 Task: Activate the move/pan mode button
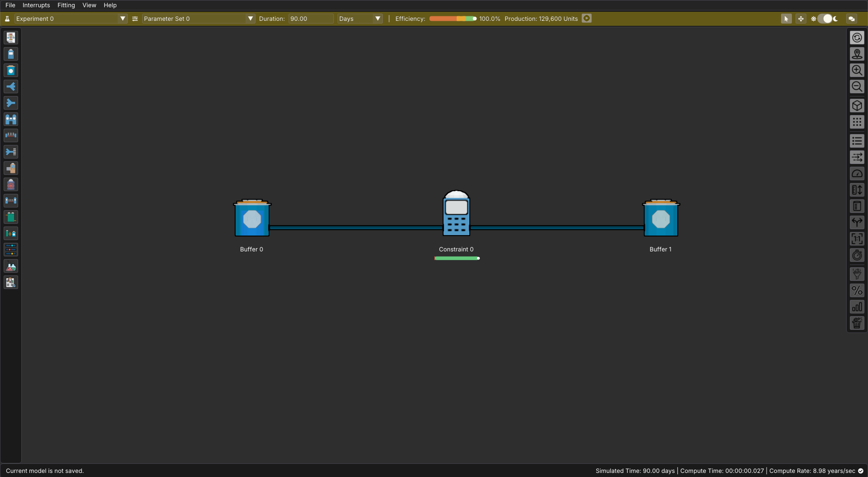point(800,19)
